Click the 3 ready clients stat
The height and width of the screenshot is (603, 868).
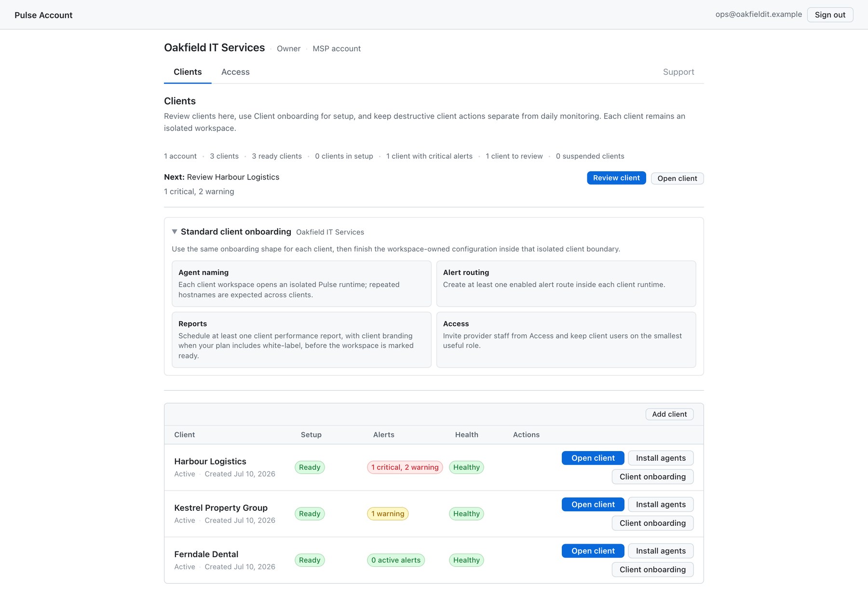277,156
